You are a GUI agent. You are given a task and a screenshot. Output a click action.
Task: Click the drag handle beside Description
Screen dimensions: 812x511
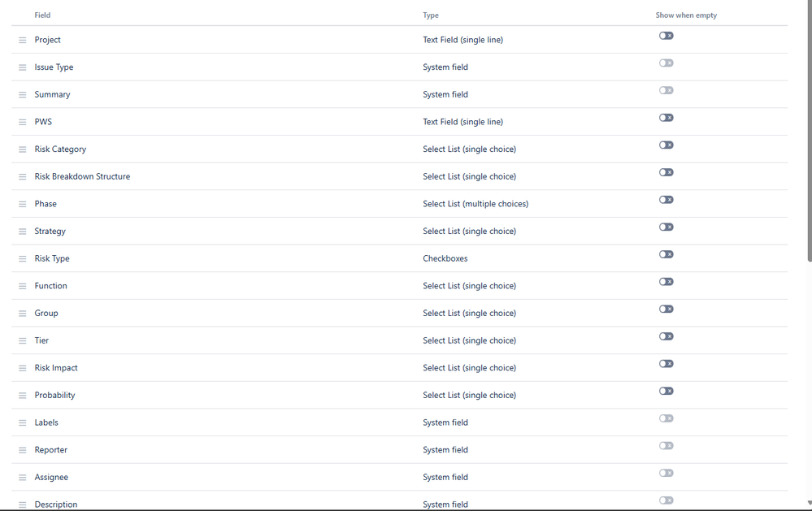(22, 504)
